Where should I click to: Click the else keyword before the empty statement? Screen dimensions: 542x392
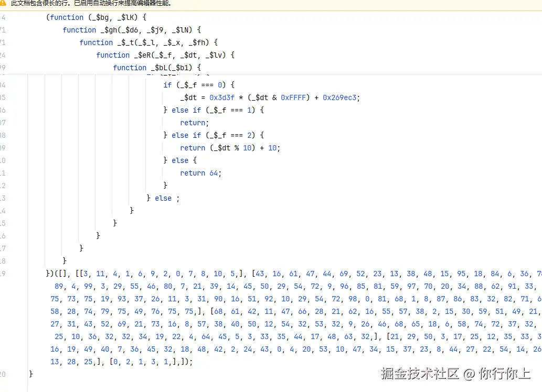(x=163, y=198)
